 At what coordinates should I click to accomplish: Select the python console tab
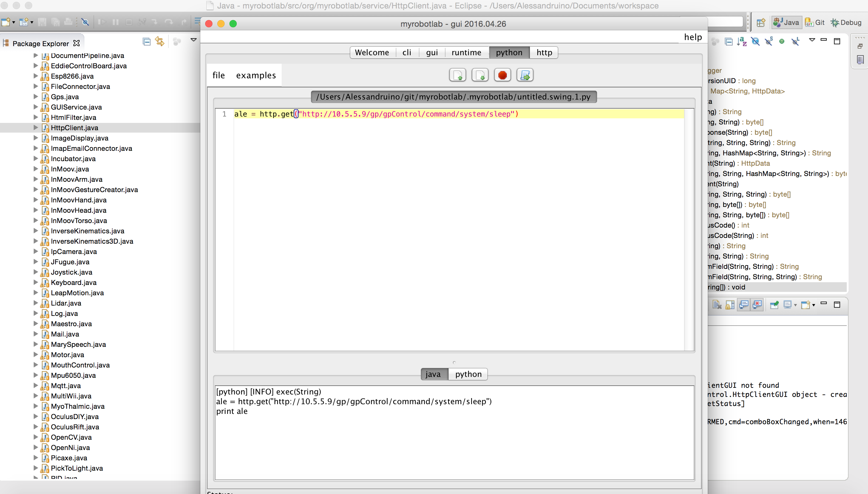[x=468, y=374]
